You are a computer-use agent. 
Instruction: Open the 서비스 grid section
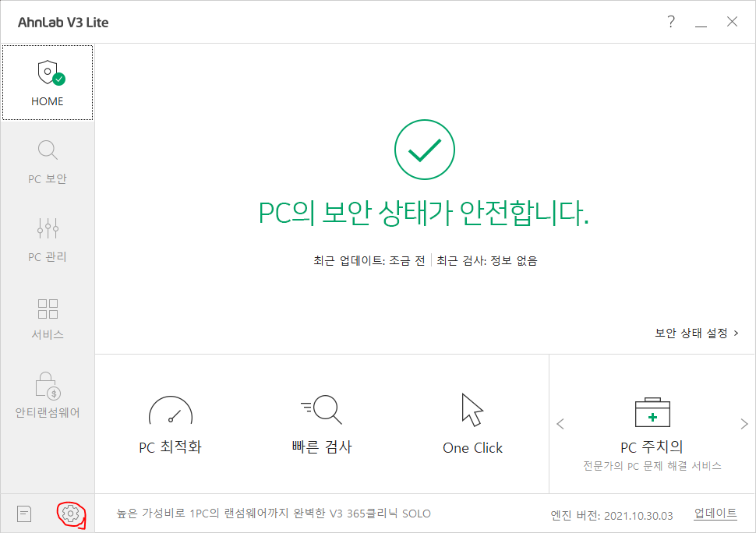tap(48, 318)
